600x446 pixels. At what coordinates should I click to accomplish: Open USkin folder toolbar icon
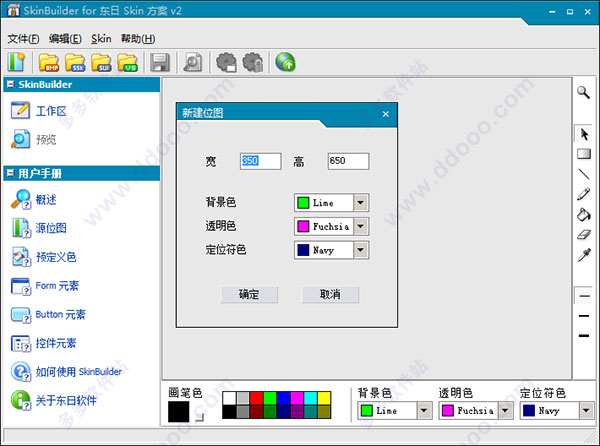(x=127, y=62)
